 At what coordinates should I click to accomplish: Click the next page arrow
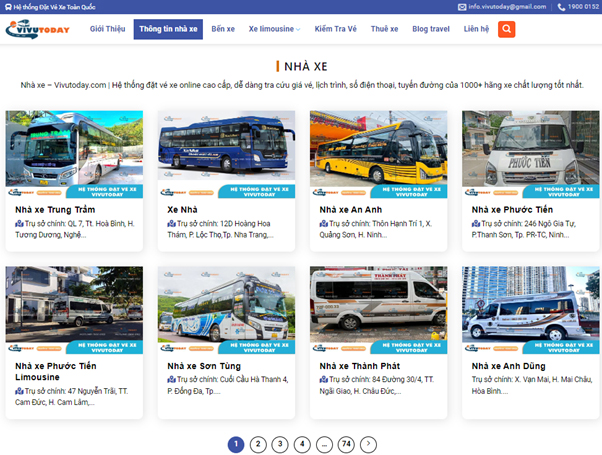(x=368, y=444)
